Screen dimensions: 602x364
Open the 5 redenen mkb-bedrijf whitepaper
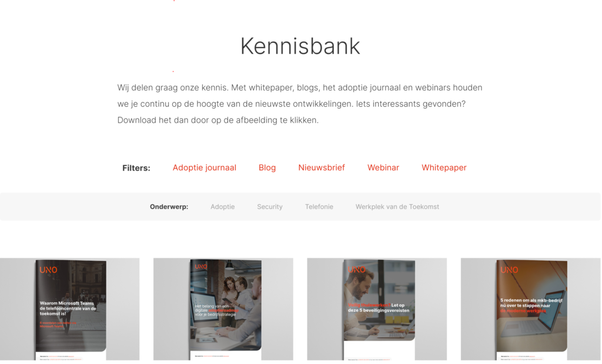pos(531,309)
